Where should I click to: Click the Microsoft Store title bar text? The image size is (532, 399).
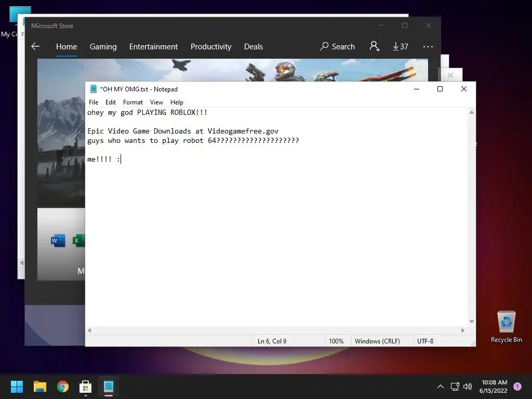(52, 26)
